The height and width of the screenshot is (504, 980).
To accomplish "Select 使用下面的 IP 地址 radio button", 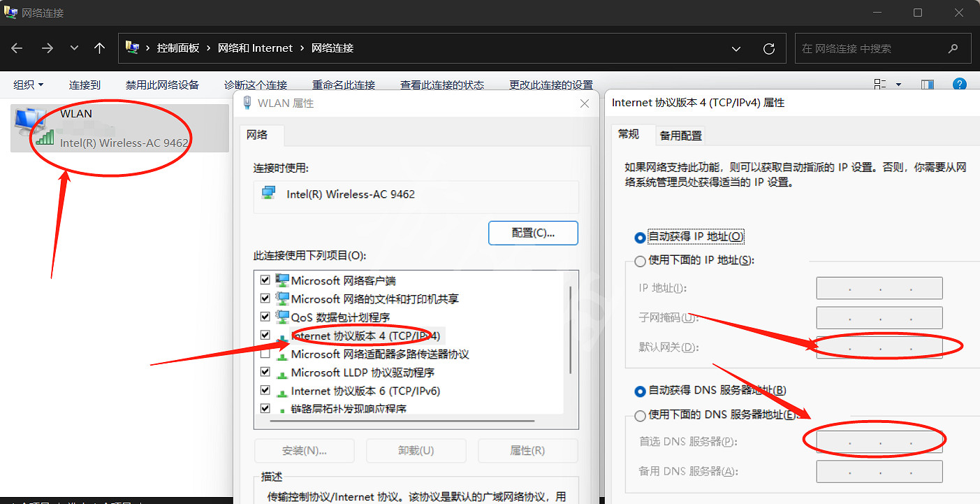I will pos(640,261).
